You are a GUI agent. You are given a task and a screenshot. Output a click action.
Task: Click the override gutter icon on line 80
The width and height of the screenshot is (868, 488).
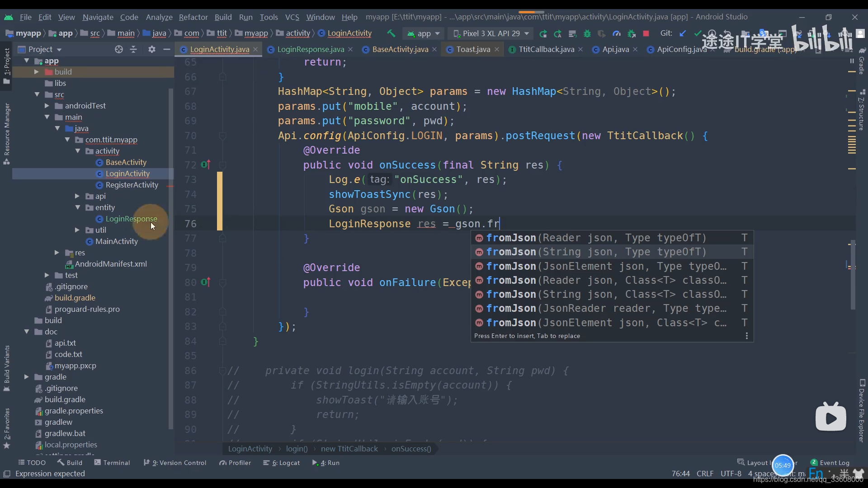click(206, 282)
